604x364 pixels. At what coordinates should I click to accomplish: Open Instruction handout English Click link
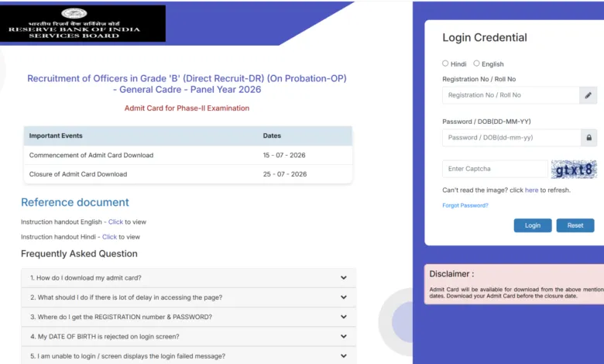coord(115,221)
